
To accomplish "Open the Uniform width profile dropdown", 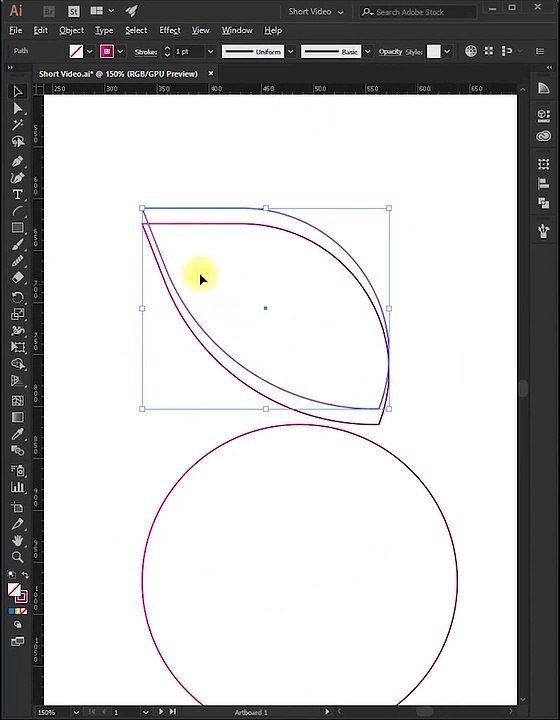I will click(291, 51).
